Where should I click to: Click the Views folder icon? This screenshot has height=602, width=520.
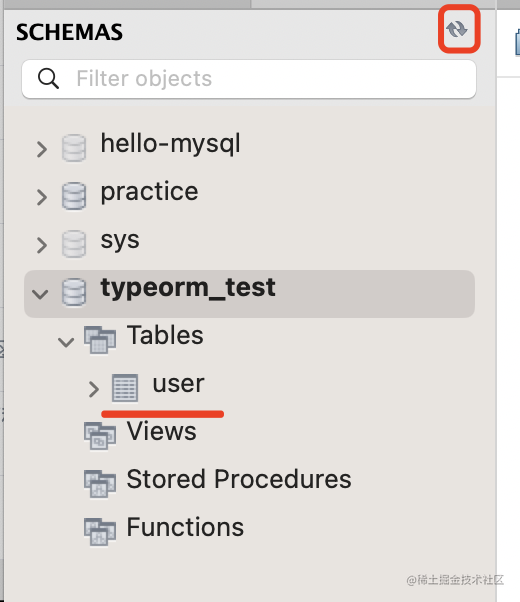100,436
